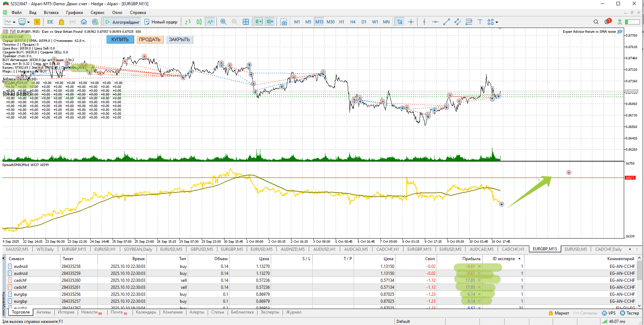Click the green connection level bar
Viewport: 644px width, 325px height.
pyautogui.click(x=632, y=22)
